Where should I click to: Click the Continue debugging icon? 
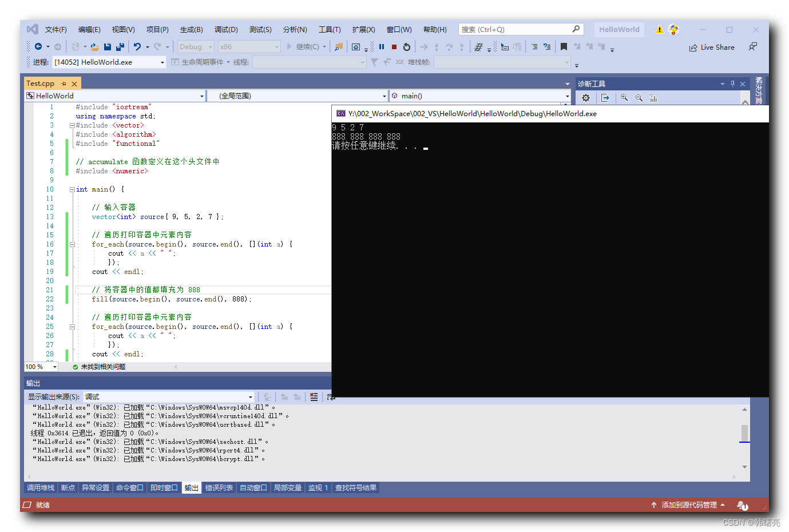tap(303, 47)
